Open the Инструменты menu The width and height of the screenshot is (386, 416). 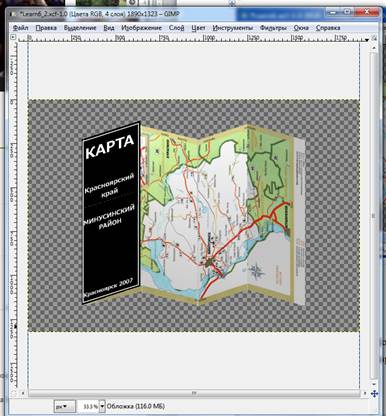233,28
